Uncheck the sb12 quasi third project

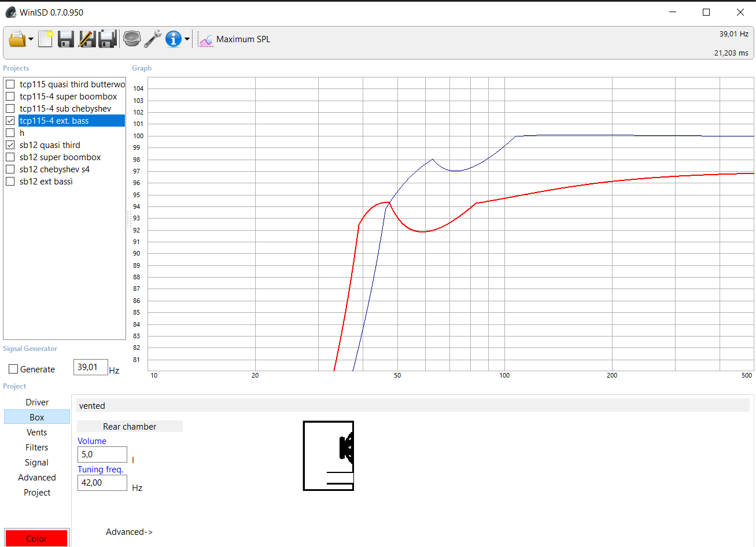point(10,145)
